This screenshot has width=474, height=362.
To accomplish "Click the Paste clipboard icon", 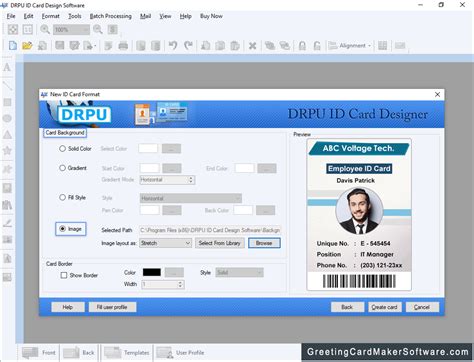I will (x=235, y=45).
